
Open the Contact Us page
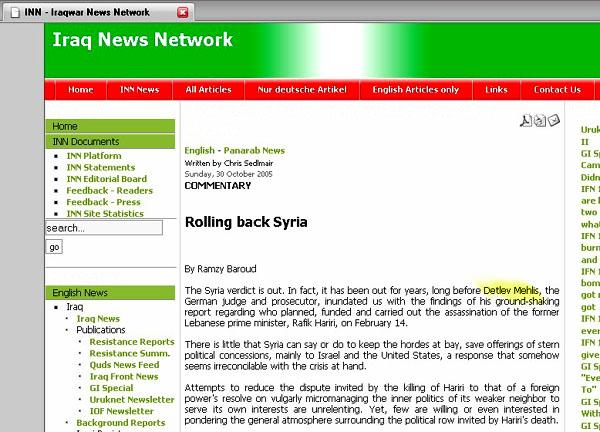[x=556, y=90]
